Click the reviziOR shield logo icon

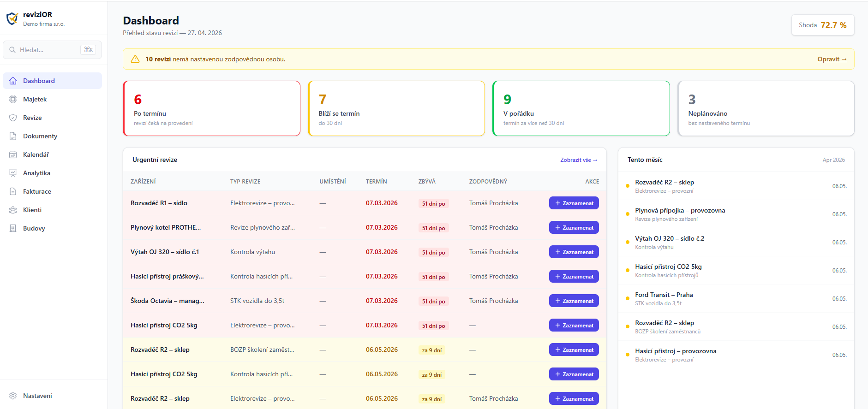(12, 18)
